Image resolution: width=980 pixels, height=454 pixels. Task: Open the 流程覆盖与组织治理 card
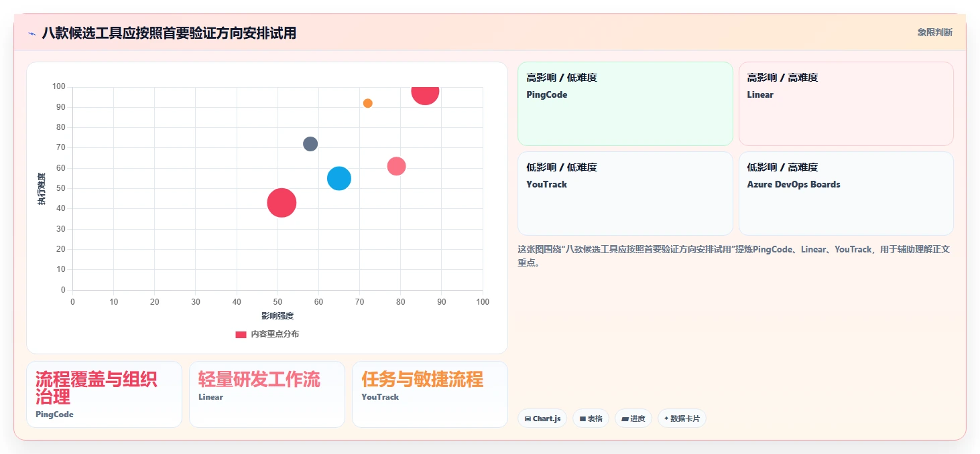coord(104,394)
